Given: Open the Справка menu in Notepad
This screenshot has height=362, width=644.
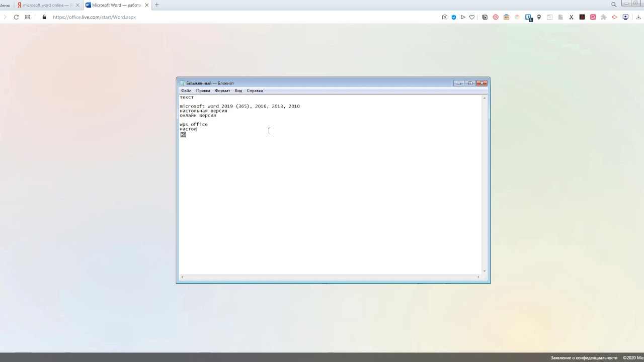Looking at the screenshot, I should (255, 91).
